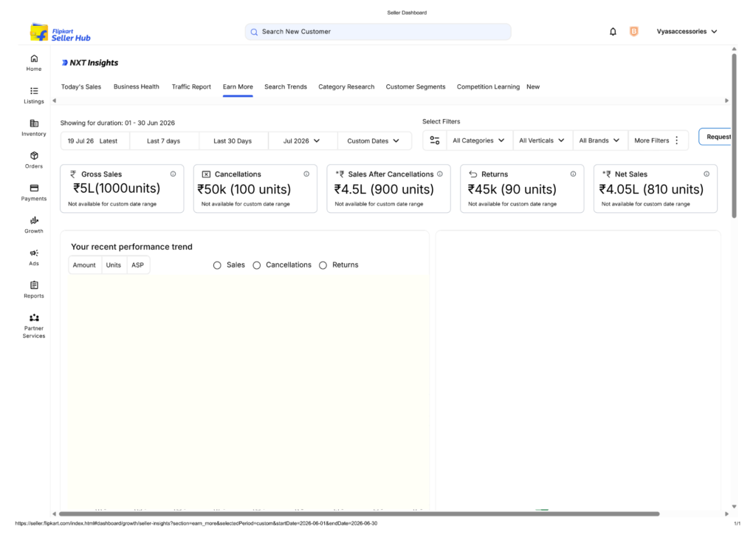Open the Category Research tab

tap(346, 87)
